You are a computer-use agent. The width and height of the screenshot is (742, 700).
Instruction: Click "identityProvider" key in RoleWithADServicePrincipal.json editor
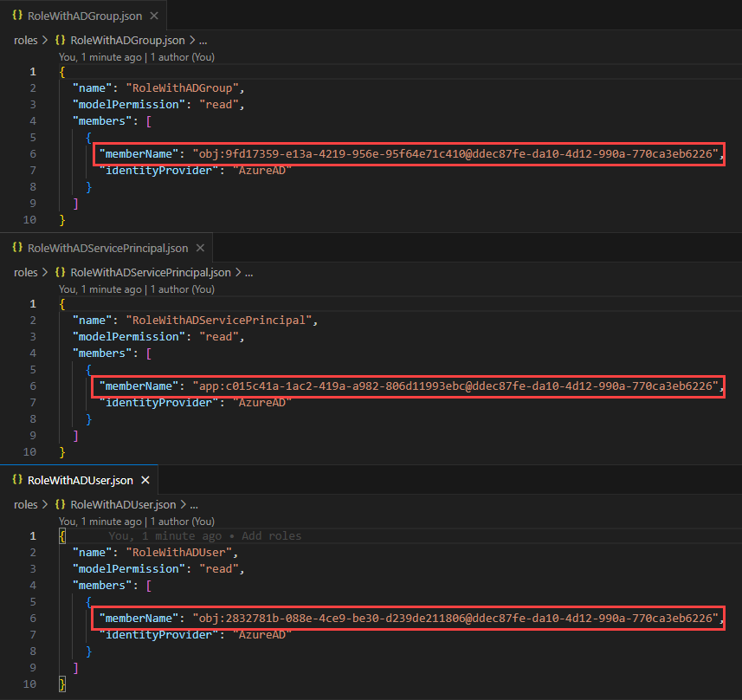158,403
